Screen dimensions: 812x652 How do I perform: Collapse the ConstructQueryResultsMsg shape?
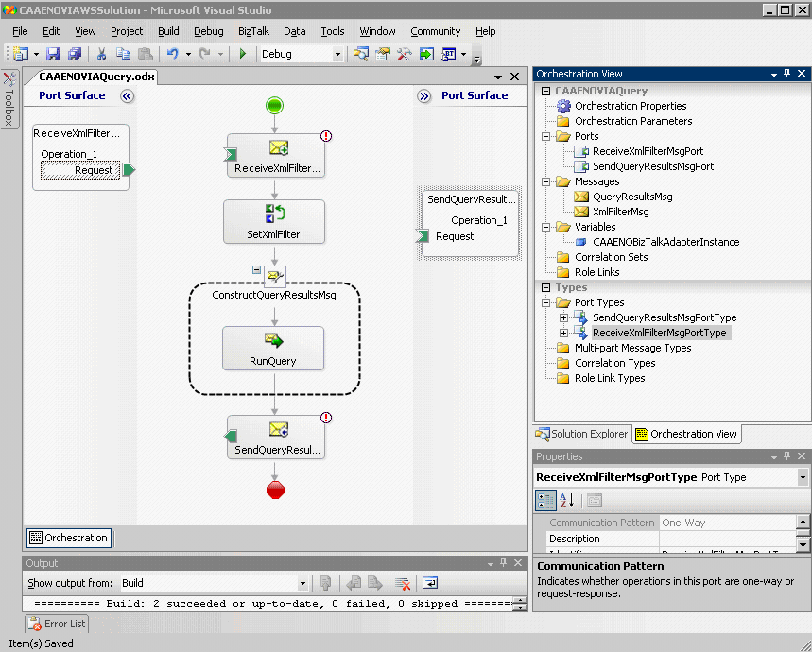coord(256,269)
